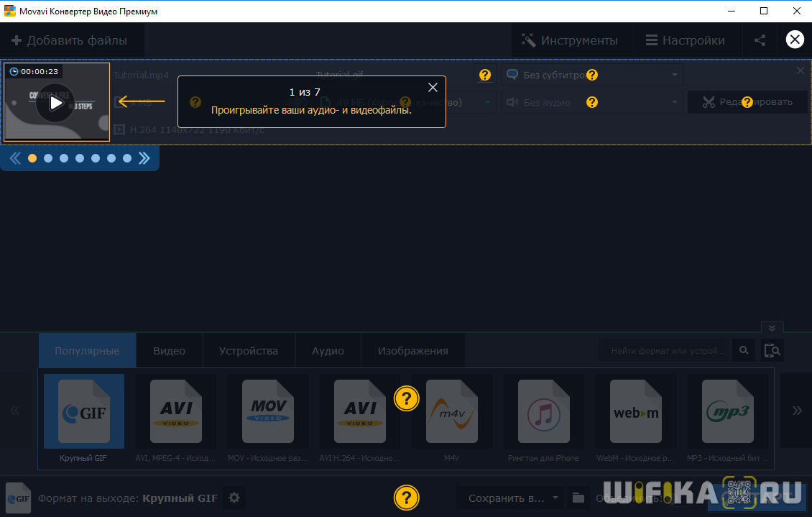Click the hint text 'Проигрывайте ваши аудио- и видеофайлы.'
Image resolution: width=812 pixels, height=517 pixels.
point(311,110)
